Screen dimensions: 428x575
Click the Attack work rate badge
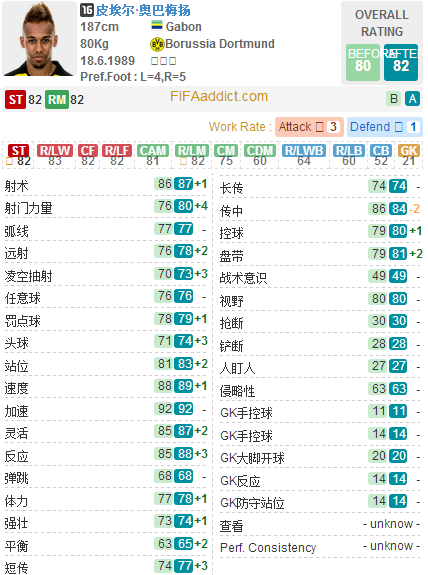tap(309, 127)
